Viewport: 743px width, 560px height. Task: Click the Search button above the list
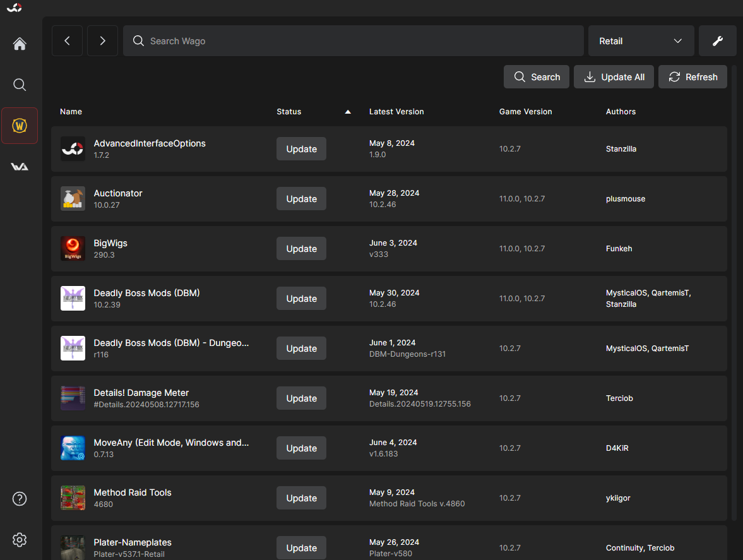click(537, 77)
